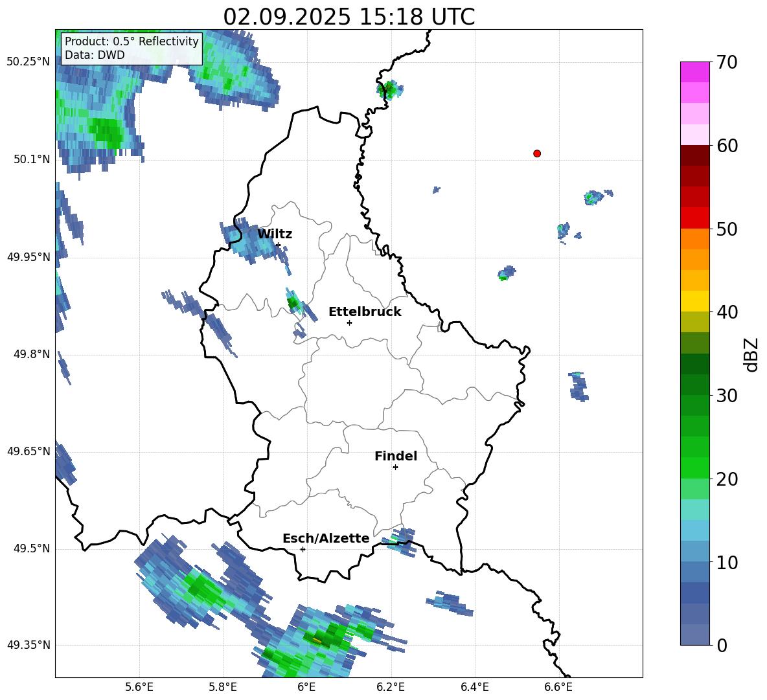Click the 5.8°E longitude label
This screenshot has height=700, width=767.
click(x=223, y=687)
